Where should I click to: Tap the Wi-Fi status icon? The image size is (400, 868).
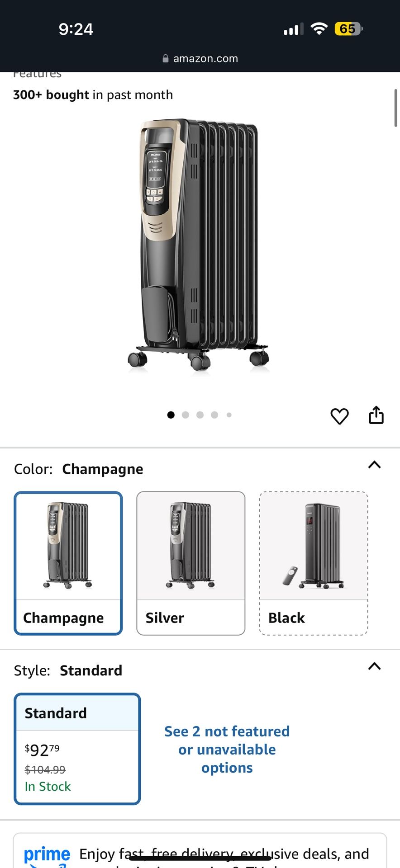click(319, 29)
